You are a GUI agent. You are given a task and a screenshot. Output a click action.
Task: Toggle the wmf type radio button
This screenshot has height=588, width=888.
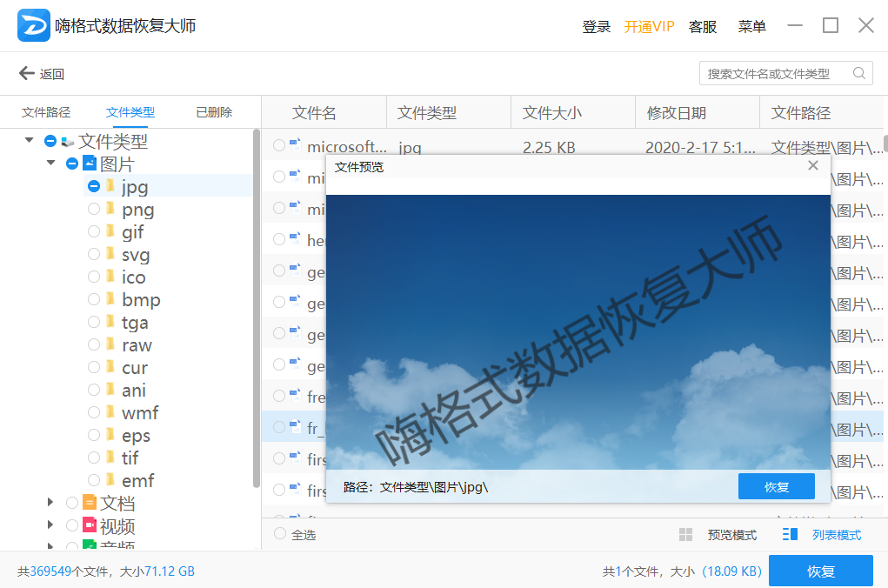pyautogui.click(x=94, y=412)
